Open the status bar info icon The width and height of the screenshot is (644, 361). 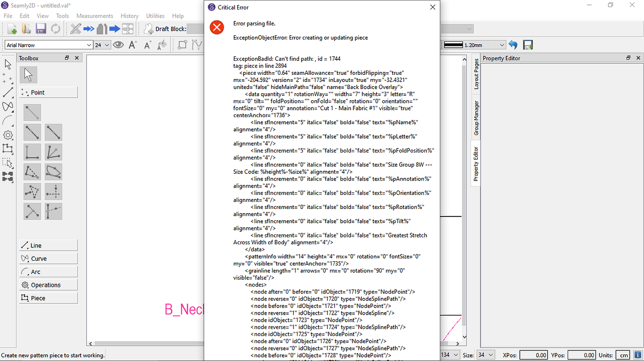(638, 355)
